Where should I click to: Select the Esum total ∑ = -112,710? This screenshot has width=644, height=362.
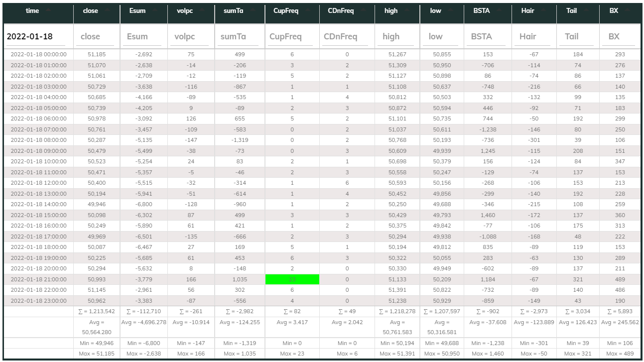[144, 311]
